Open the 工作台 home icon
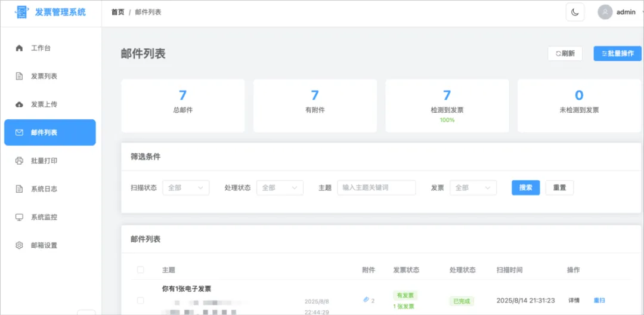The height and width of the screenshot is (315, 644). pyautogui.click(x=19, y=48)
